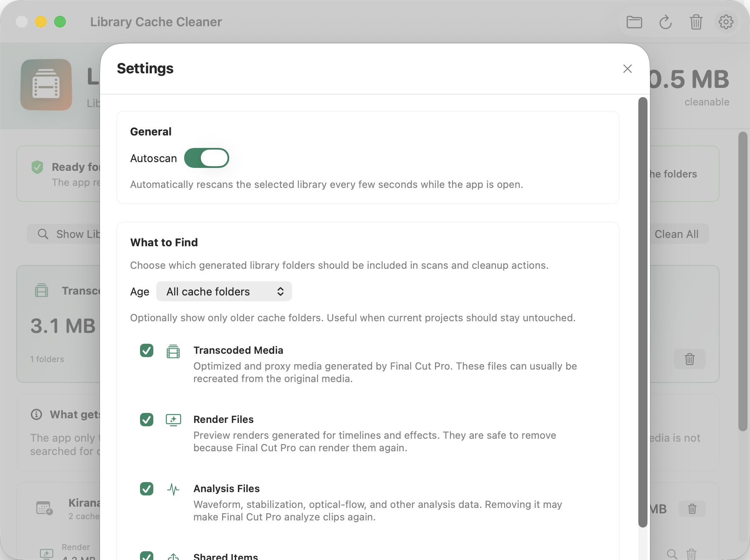Uncheck the Transcoded Media checkbox

(x=147, y=350)
